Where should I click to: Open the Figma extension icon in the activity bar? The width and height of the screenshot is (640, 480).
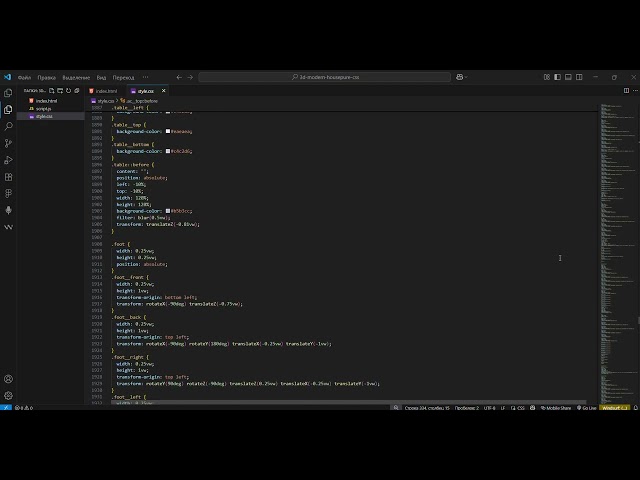[8, 193]
